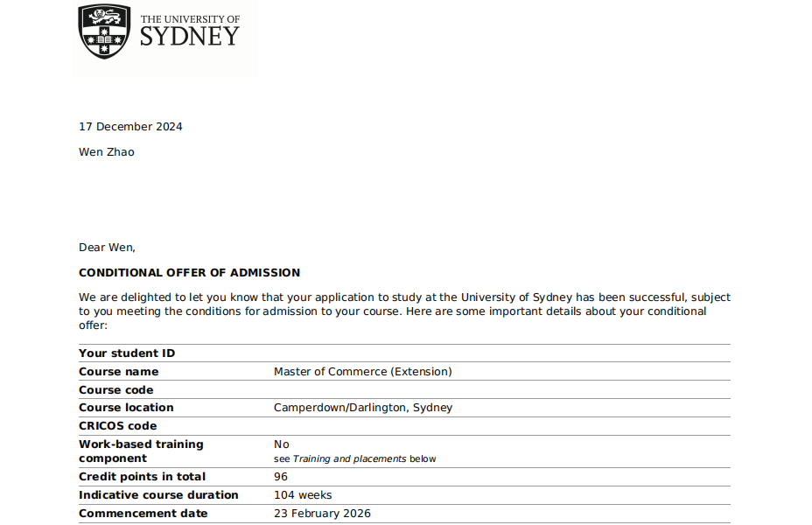This screenshot has width=812, height=525.
Task: Click the commencement date 23 February 2026
Action: (322, 514)
